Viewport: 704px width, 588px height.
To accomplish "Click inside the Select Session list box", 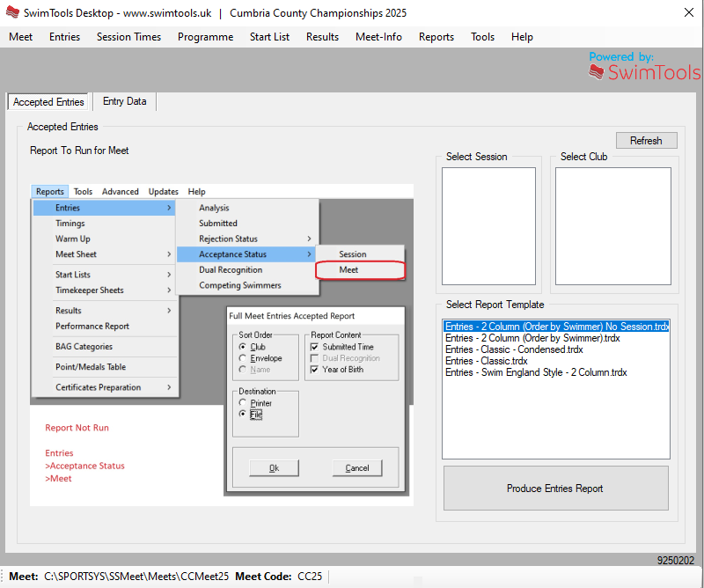I will (488, 224).
